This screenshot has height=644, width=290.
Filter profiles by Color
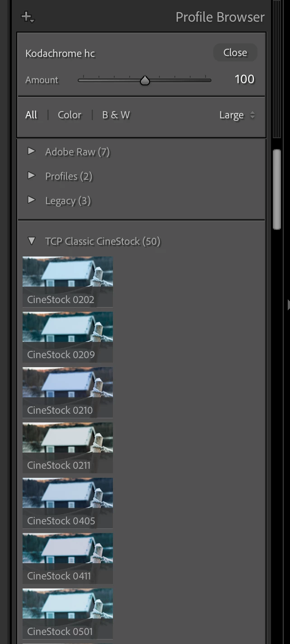point(70,115)
